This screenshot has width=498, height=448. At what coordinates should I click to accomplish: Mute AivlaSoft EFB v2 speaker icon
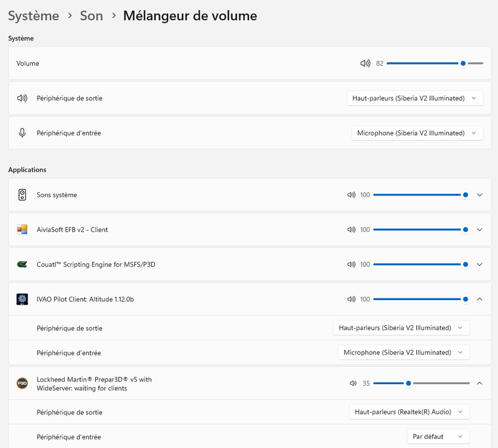(351, 230)
